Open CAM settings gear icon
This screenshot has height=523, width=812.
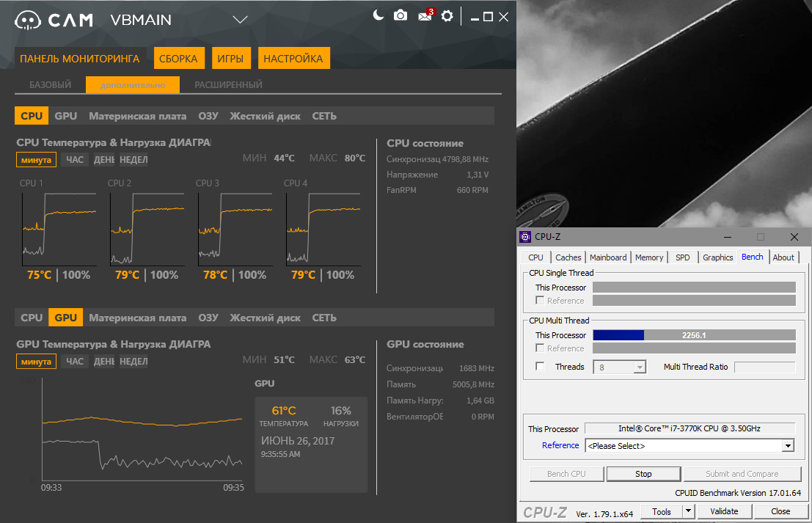(447, 16)
